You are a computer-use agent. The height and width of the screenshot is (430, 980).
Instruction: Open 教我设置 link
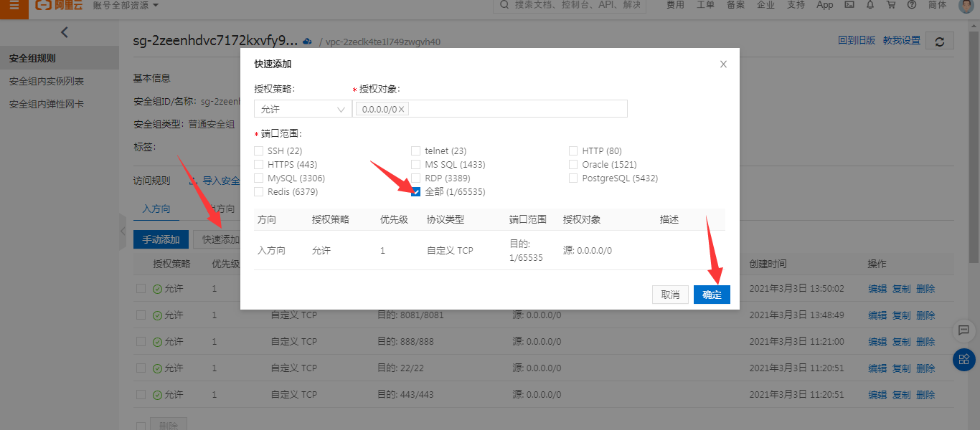[x=902, y=41]
